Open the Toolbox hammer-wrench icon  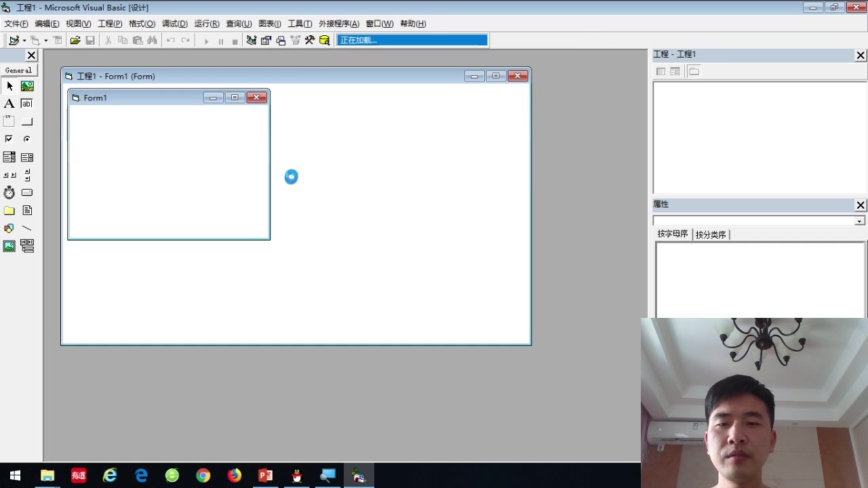[x=310, y=41]
